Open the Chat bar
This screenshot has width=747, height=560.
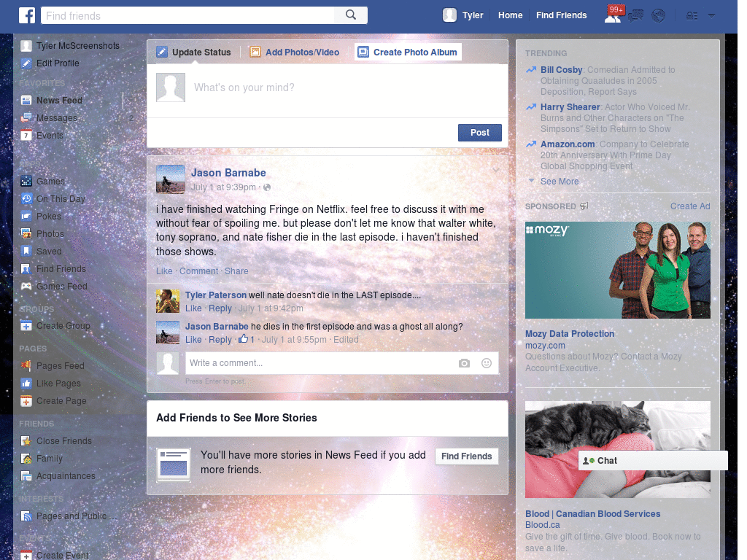click(653, 461)
